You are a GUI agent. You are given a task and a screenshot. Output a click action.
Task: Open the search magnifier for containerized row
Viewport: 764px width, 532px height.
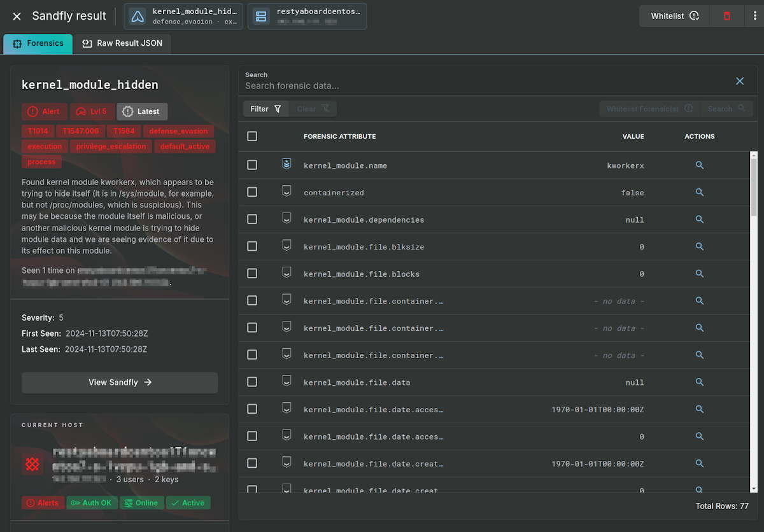(x=699, y=192)
